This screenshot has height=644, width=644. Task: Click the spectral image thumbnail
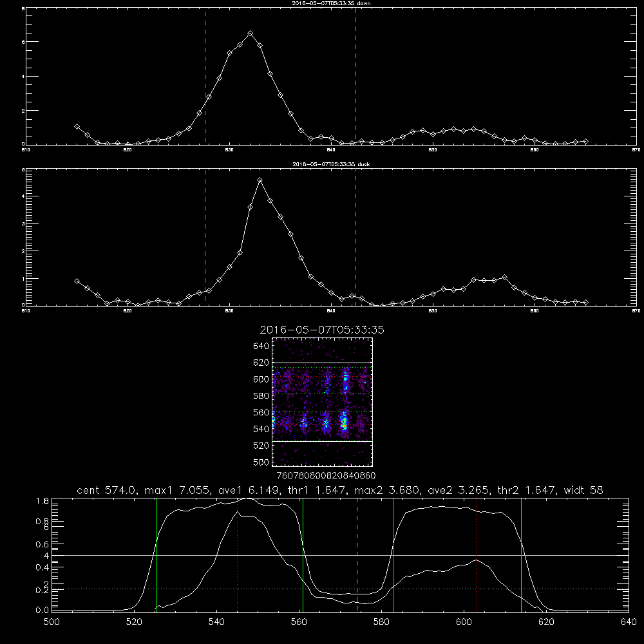(323, 402)
